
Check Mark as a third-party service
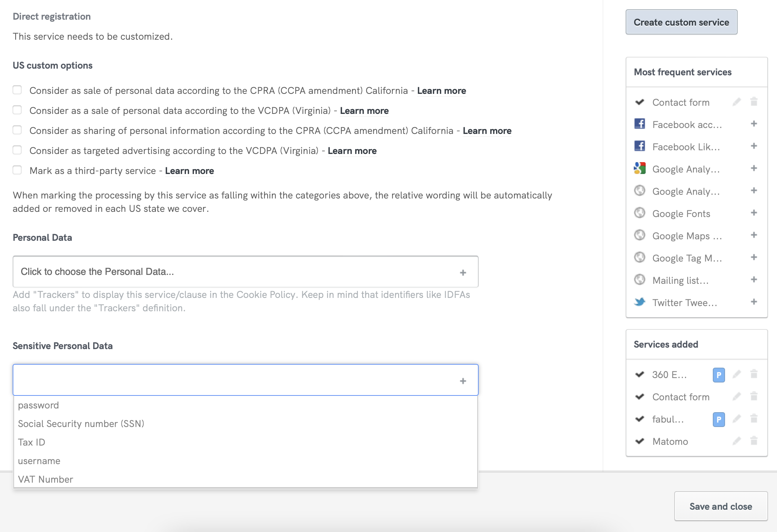click(17, 170)
